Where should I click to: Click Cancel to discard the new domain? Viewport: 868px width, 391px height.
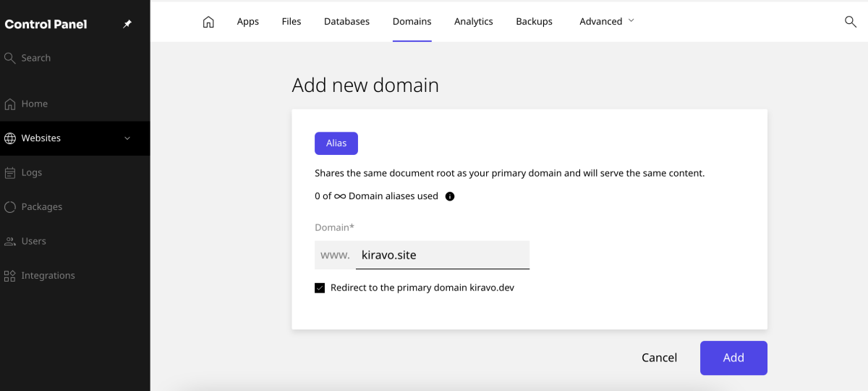click(x=659, y=358)
